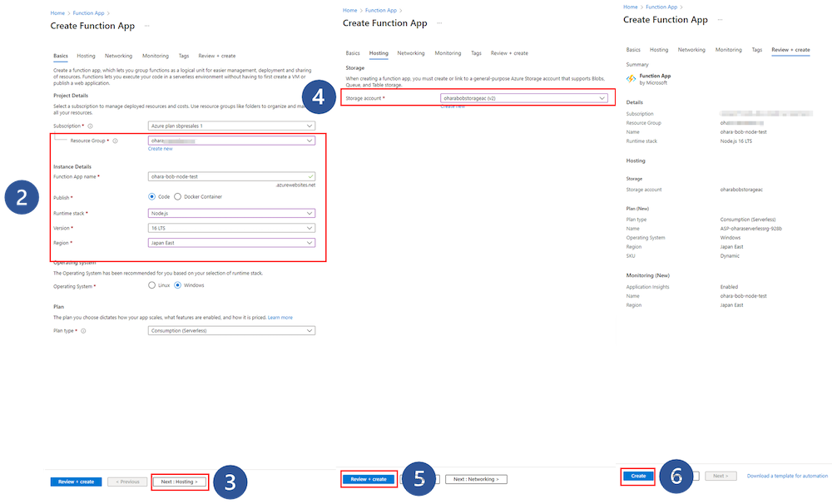Click the Previous button on Basics page

coord(127,482)
